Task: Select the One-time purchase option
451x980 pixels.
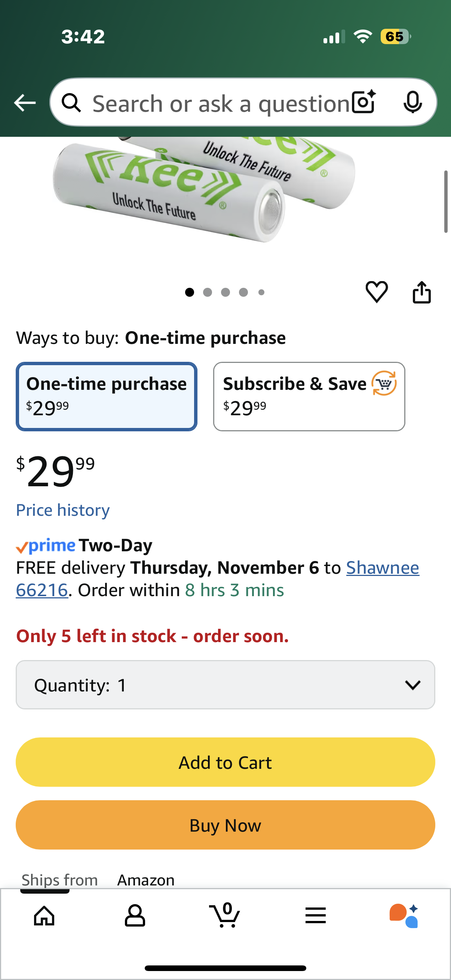Action: [107, 396]
